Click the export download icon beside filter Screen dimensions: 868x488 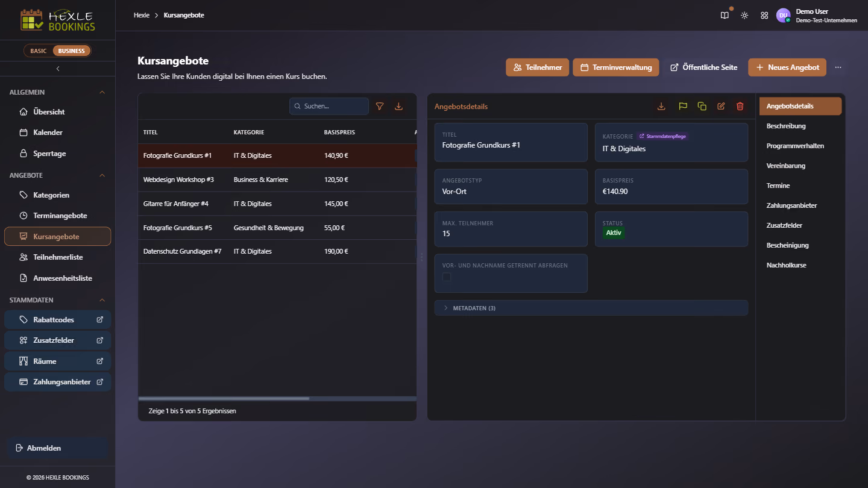tap(398, 106)
